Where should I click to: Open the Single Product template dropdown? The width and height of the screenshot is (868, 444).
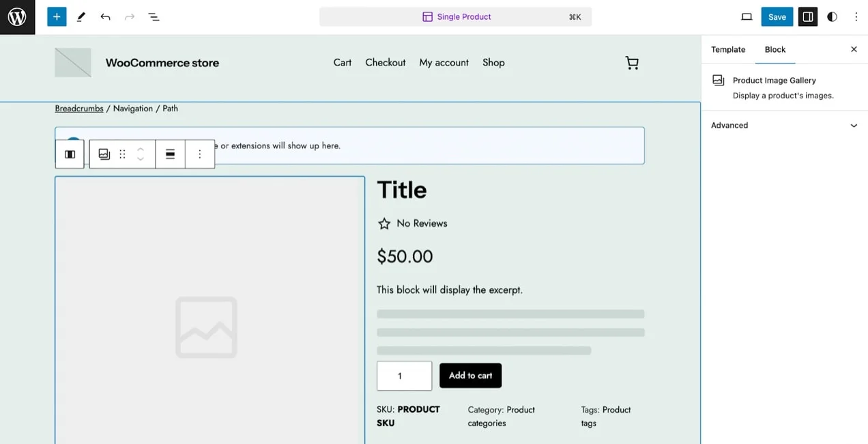tap(456, 16)
